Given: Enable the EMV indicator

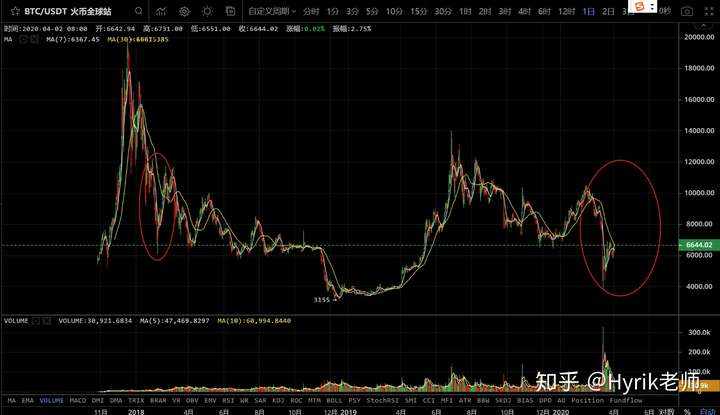Looking at the screenshot, I should [x=210, y=400].
